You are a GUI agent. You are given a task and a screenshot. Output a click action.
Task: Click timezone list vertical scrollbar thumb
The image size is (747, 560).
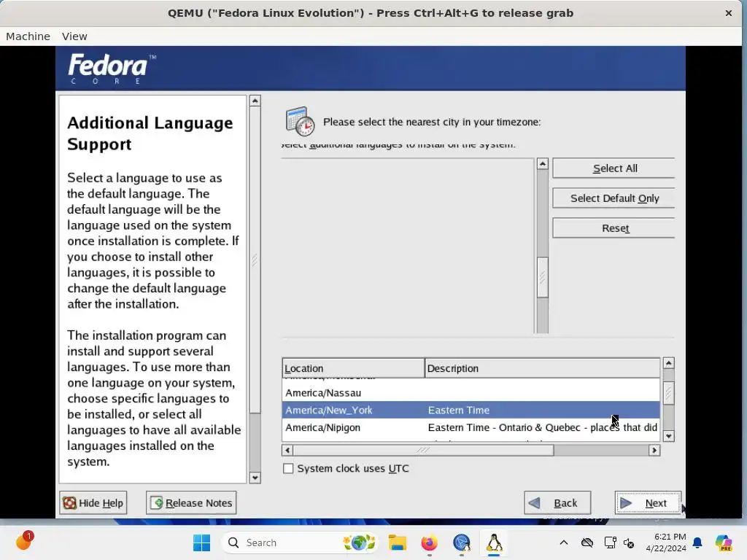point(668,393)
